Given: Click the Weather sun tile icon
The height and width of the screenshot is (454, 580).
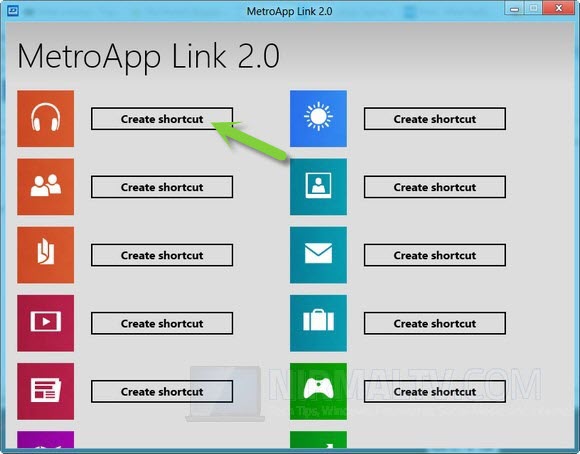Looking at the screenshot, I should (x=318, y=118).
